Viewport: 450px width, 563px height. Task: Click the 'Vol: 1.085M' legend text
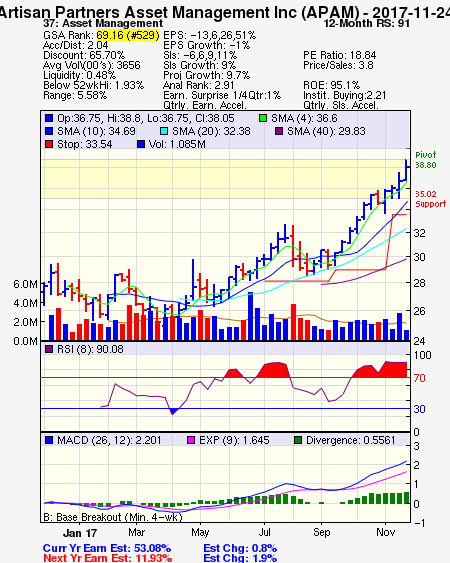pyautogui.click(x=177, y=144)
